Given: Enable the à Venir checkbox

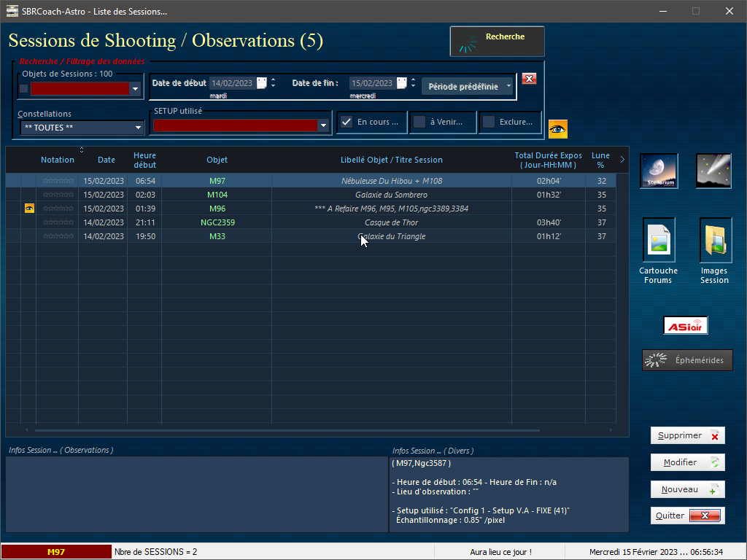Looking at the screenshot, I should click(419, 122).
